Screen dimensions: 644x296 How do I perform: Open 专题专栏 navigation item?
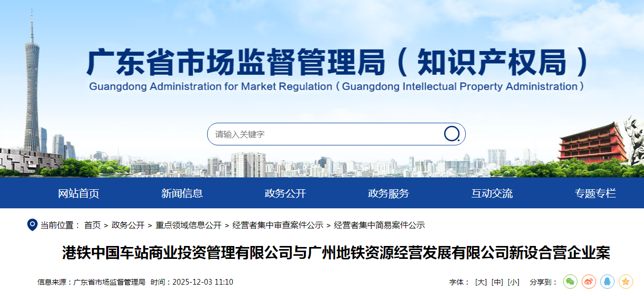596,193
